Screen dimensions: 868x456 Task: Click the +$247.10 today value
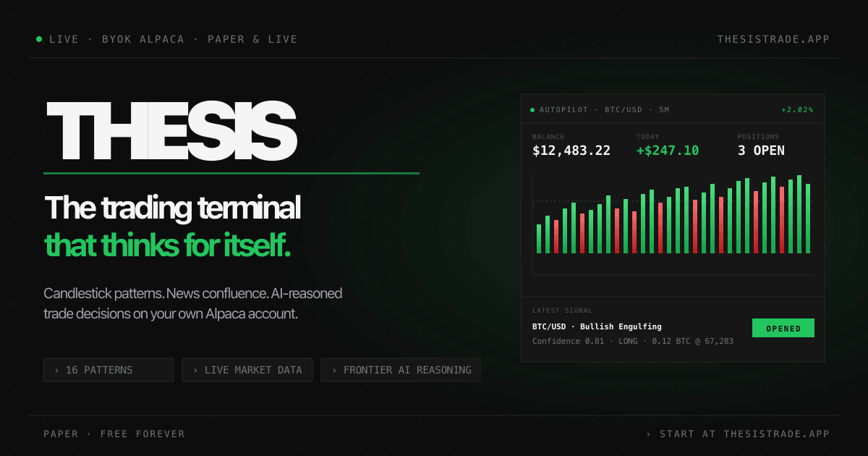[x=668, y=151]
